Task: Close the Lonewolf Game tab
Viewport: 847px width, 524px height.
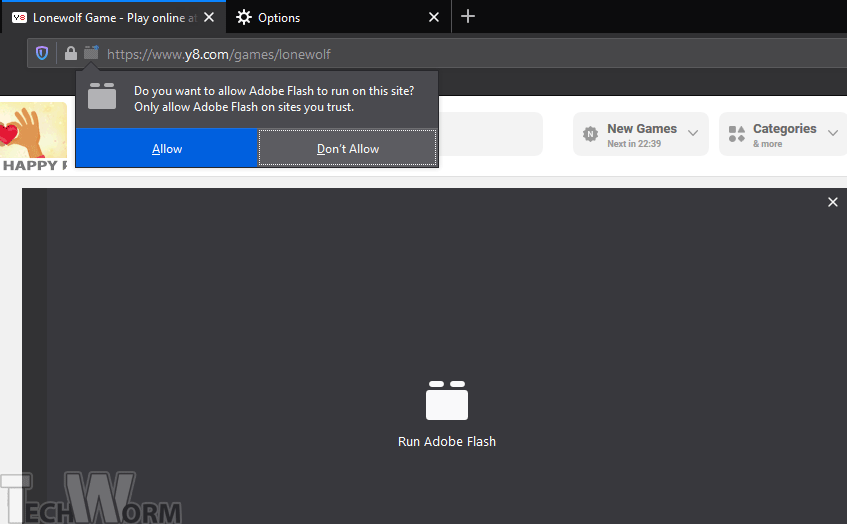Action: pos(209,17)
